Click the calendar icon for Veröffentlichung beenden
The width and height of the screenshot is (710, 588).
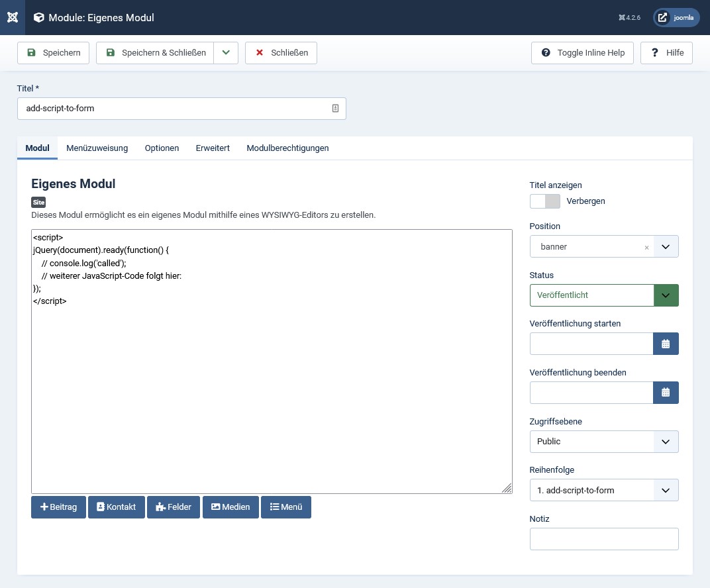coord(666,393)
